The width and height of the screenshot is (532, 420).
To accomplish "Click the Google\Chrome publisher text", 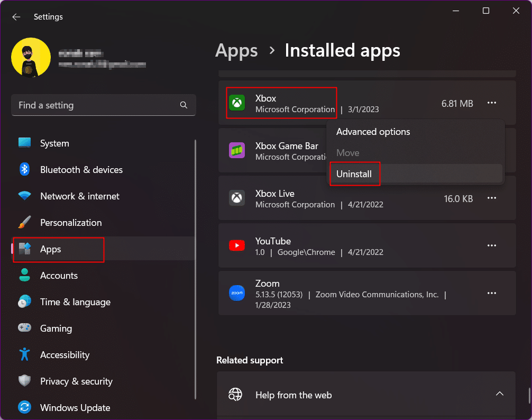I will pos(306,252).
